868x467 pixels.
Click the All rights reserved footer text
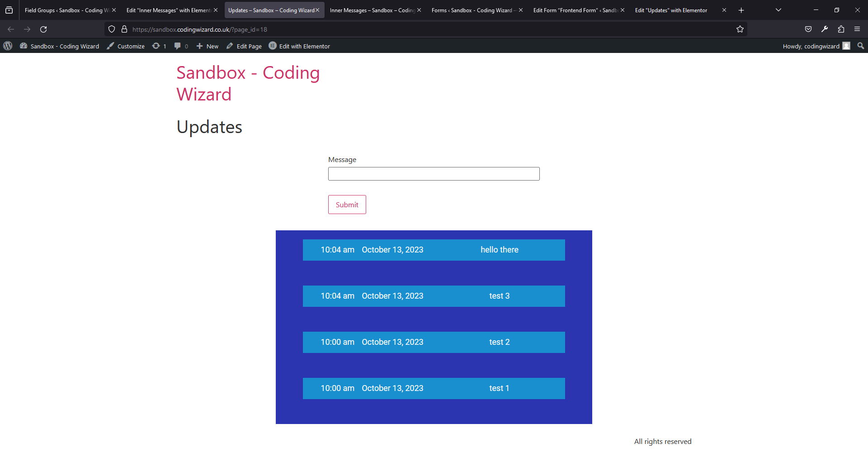click(x=663, y=442)
